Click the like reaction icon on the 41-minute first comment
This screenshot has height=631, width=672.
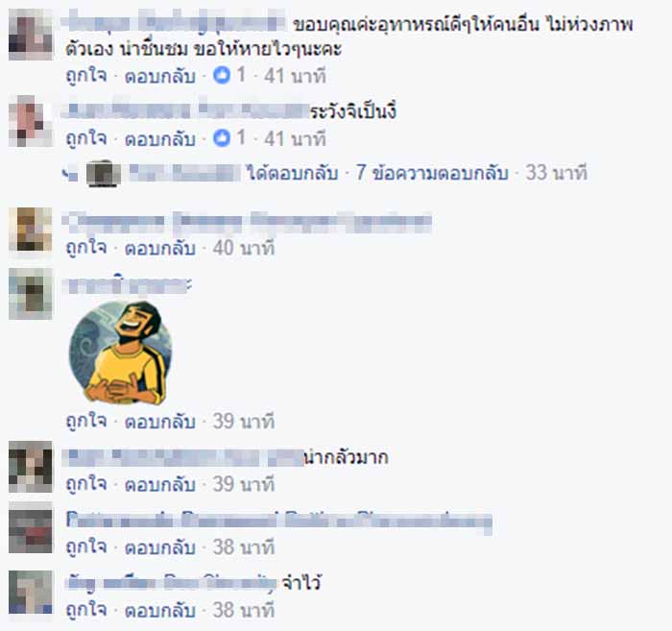pos(222,76)
